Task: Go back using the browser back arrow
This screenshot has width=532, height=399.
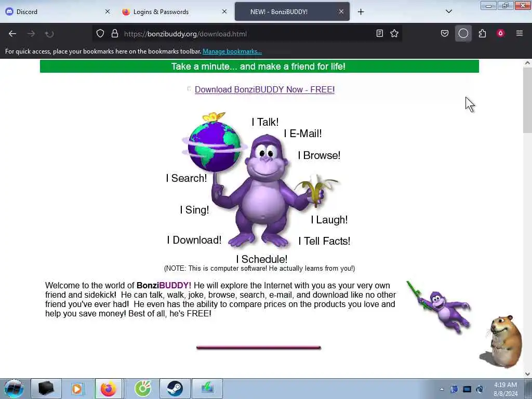Action: coord(12,34)
